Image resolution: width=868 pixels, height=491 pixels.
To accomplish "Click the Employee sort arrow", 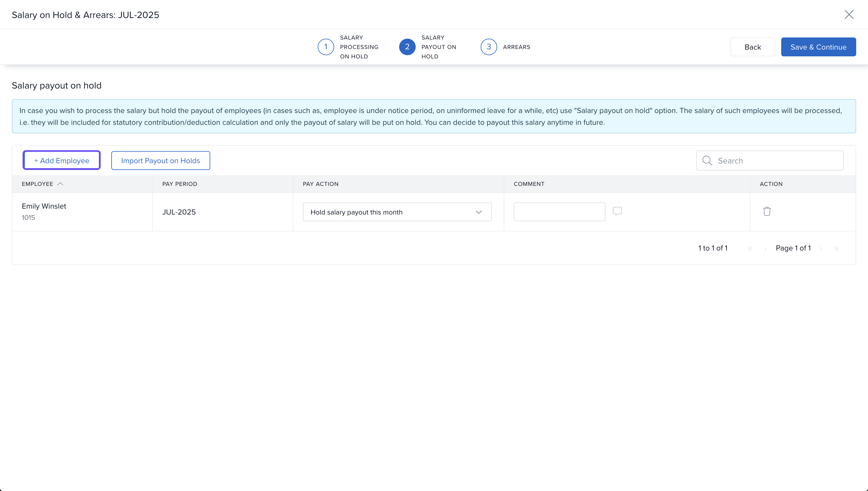I will coord(61,184).
